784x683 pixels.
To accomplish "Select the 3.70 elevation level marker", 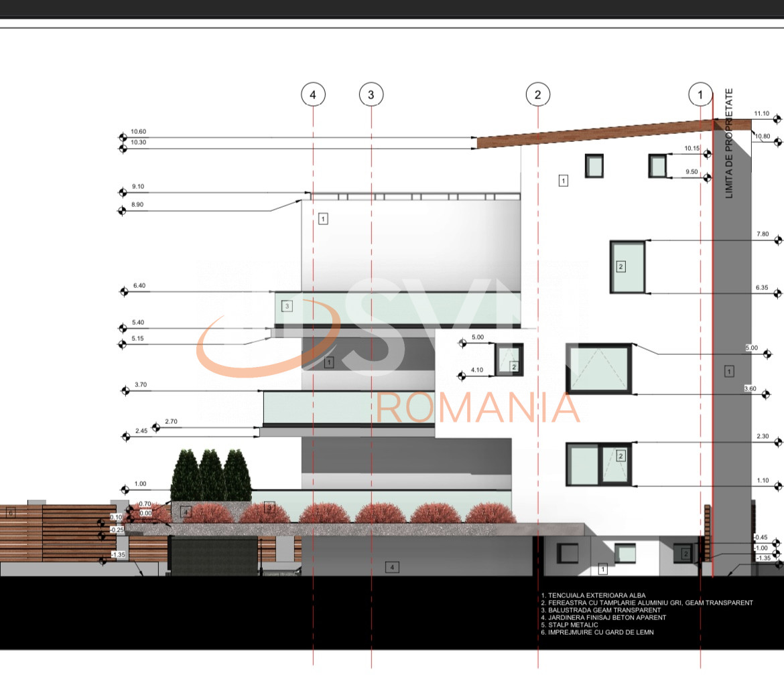I will 125,390.
